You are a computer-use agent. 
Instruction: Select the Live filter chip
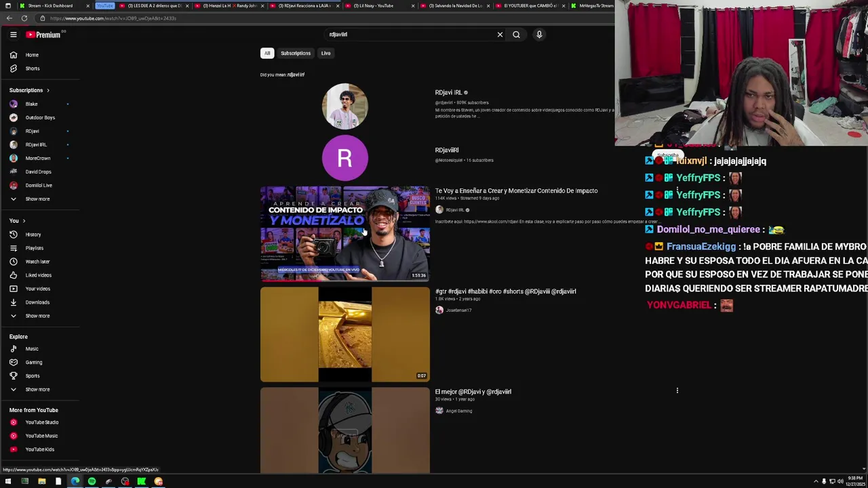tap(325, 53)
